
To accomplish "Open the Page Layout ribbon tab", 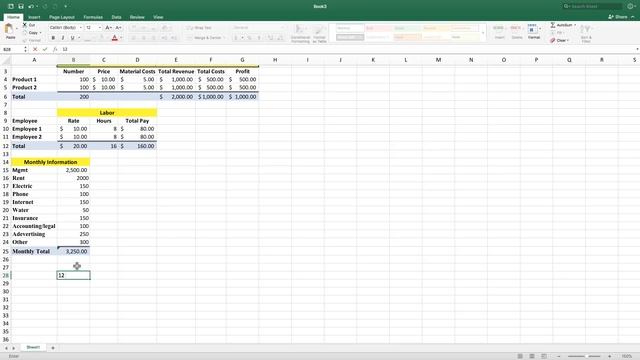I will (x=62, y=17).
